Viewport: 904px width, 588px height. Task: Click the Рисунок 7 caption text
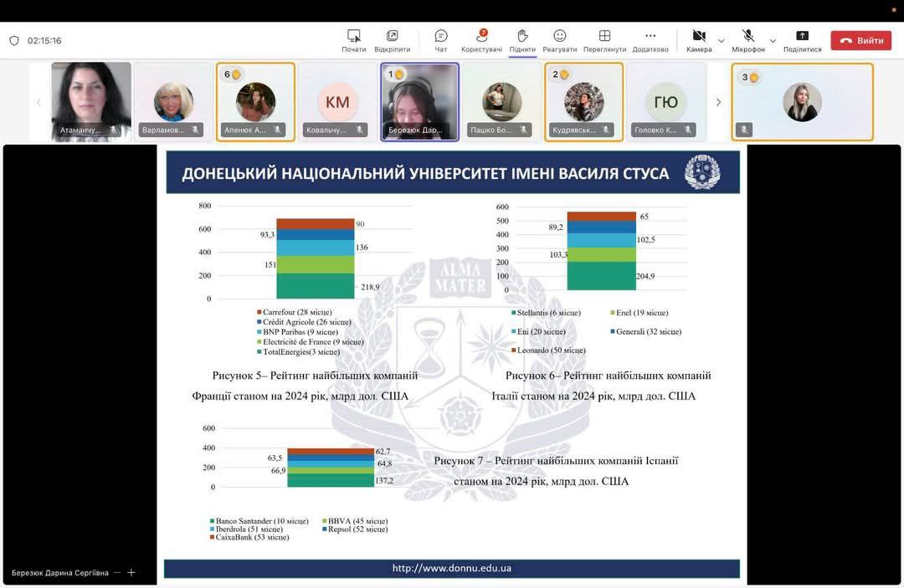(x=556, y=471)
